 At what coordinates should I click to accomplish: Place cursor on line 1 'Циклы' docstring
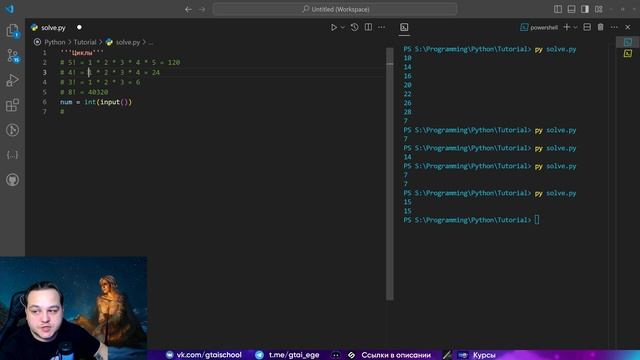coord(82,53)
